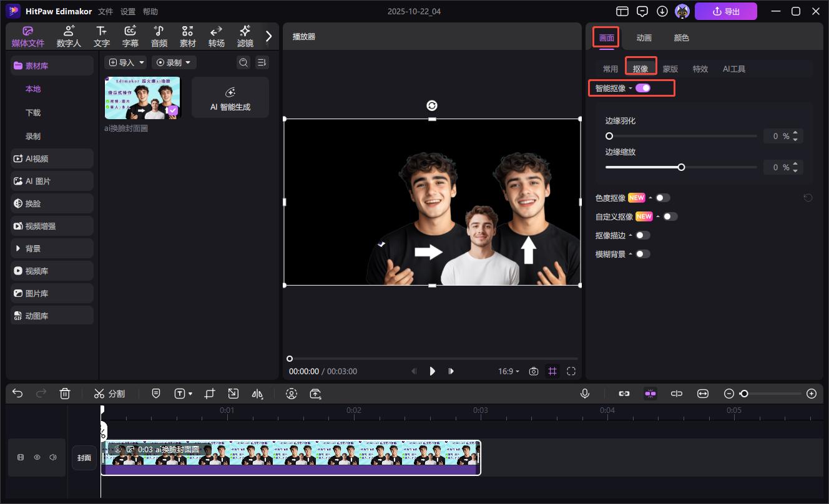
Task: Open the 数字人 digital human tool
Action: 69,36
